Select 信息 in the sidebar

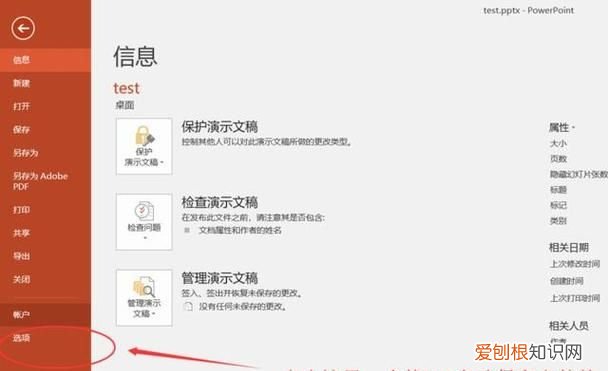[x=45, y=60]
